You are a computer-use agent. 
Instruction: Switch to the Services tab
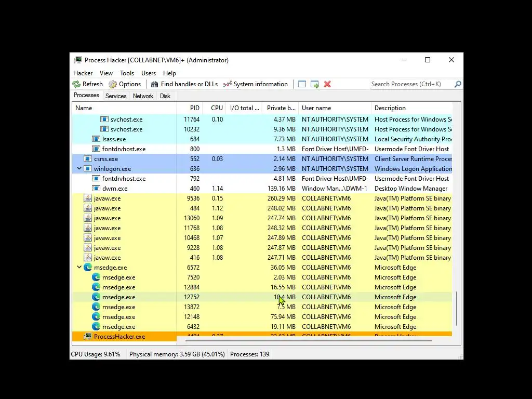pos(116,96)
